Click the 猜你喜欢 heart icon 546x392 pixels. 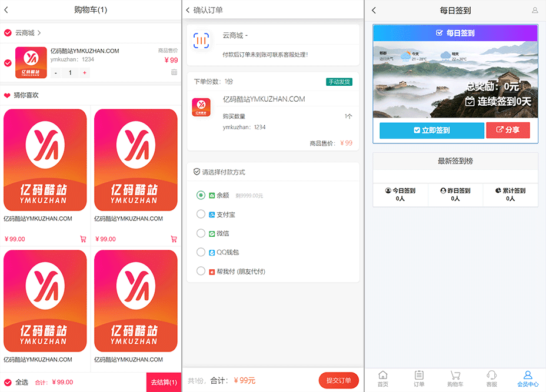pyautogui.click(x=7, y=95)
